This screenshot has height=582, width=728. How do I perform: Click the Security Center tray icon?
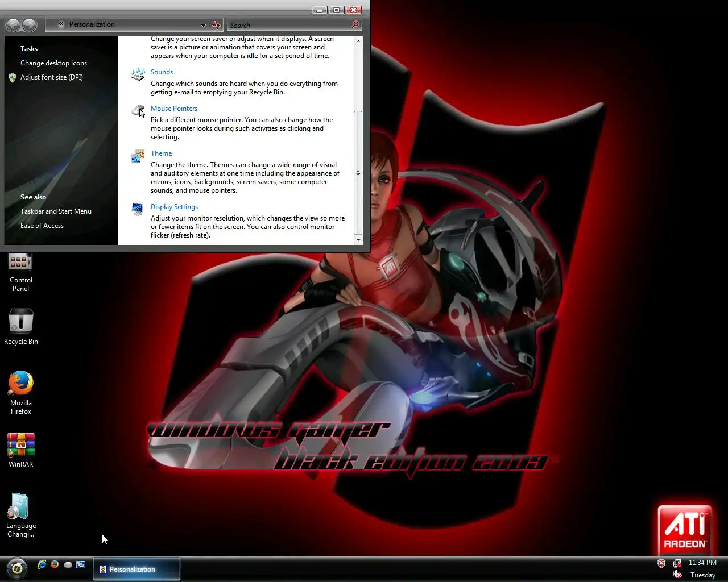tap(661, 563)
